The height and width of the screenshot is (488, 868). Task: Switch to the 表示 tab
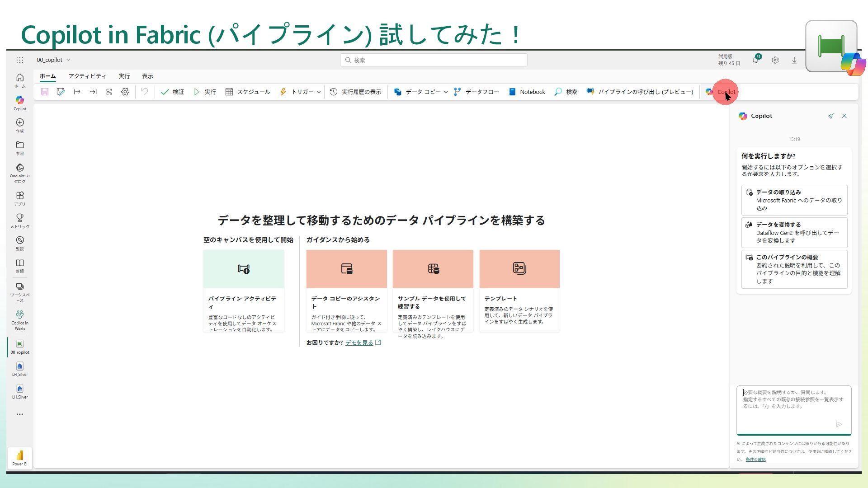[x=147, y=76]
